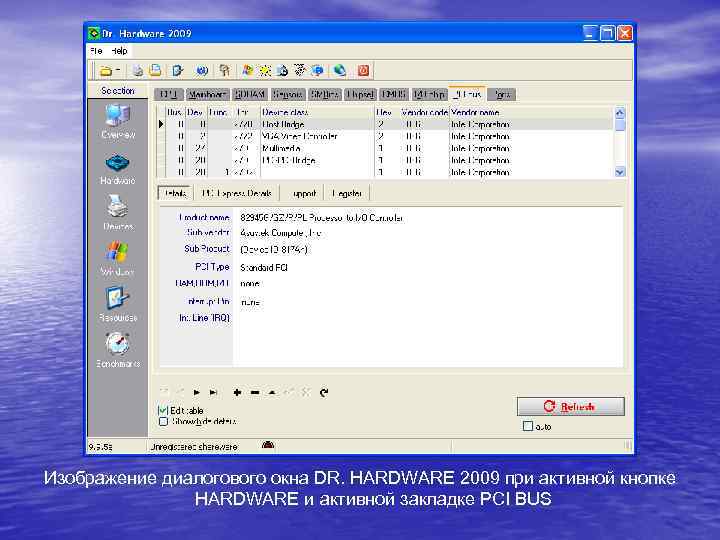The image size is (720, 540).
Task: Click the green earth internet toolbar icon
Action: click(x=340, y=70)
